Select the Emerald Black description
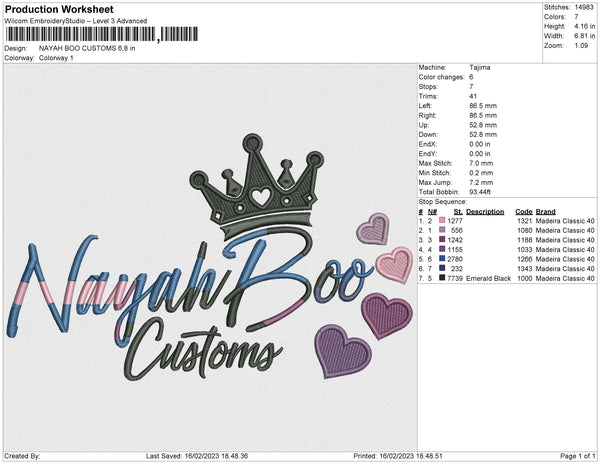 pyautogui.click(x=488, y=278)
